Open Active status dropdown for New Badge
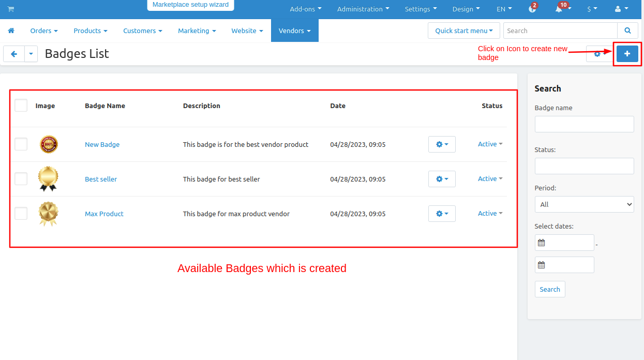Image resolution: width=644 pixels, height=360 pixels. [490, 144]
